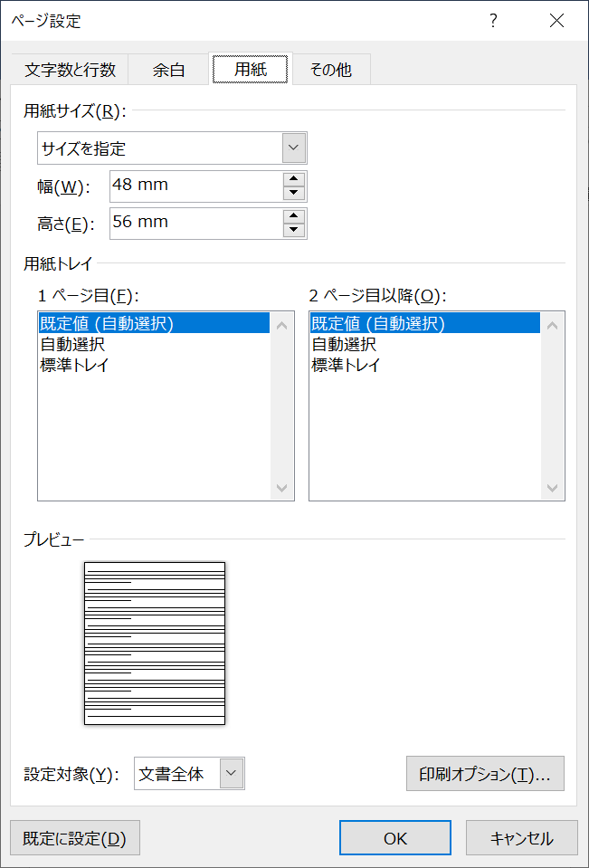589x868 pixels.
Task: Decrease the 幅 width value
Action: 294,193
